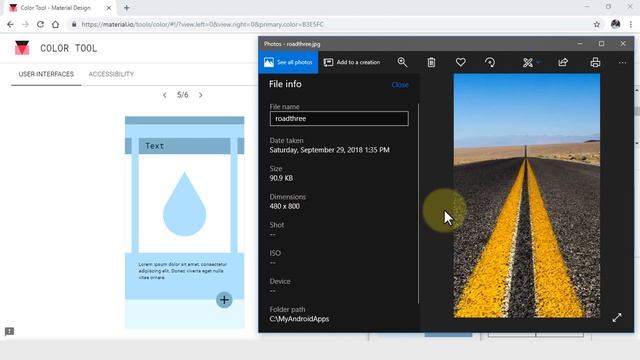Viewport: 640px width, 360px height.
Task: Open Chrome home page icon
Action: [x=56, y=24]
